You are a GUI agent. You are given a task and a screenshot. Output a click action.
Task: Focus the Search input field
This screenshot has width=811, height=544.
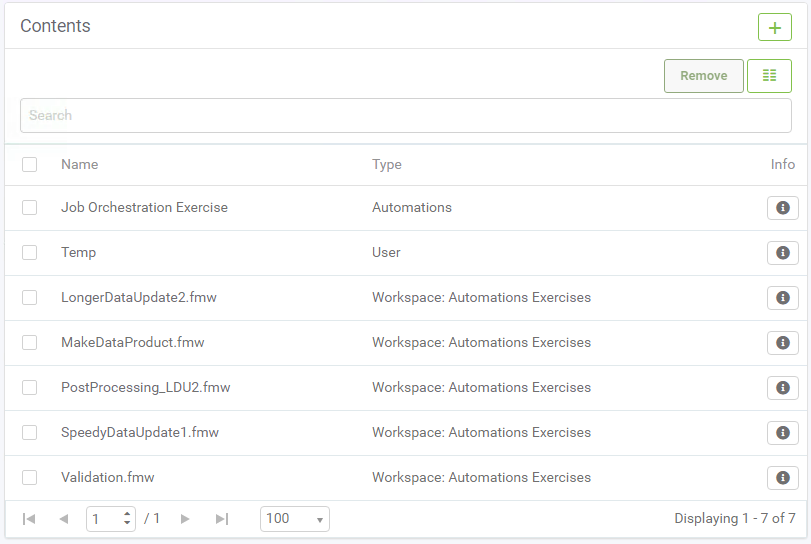click(406, 115)
